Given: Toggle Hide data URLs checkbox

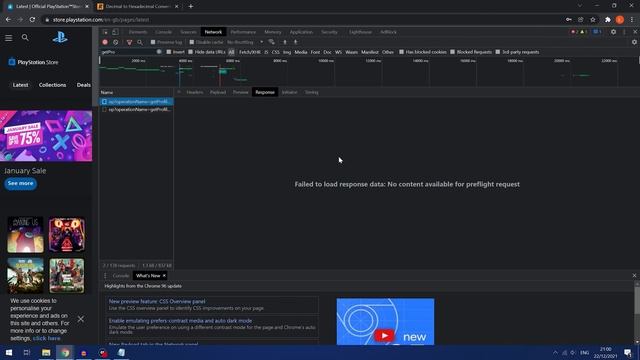Looking at the screenshot, I should click(x=190, y=52).
